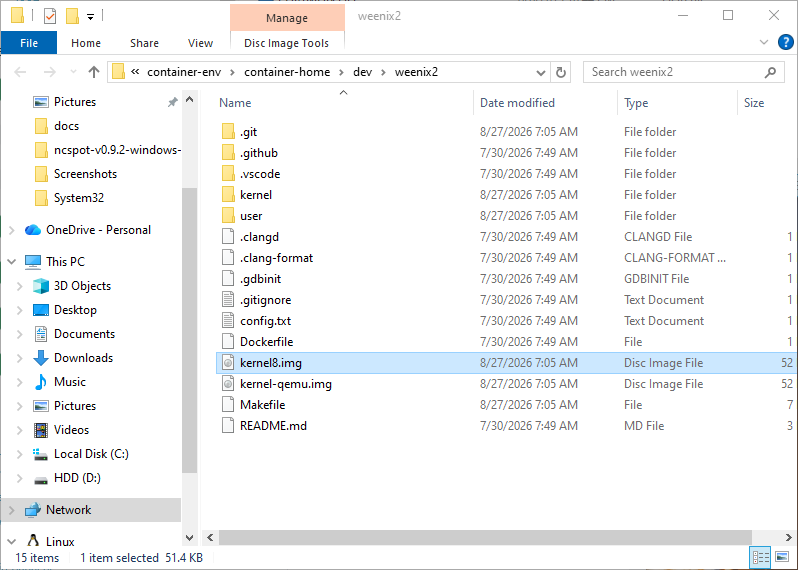The image size is (798, 570).
Task: Select the Manage contextual tab
Action: click(287, 18)
